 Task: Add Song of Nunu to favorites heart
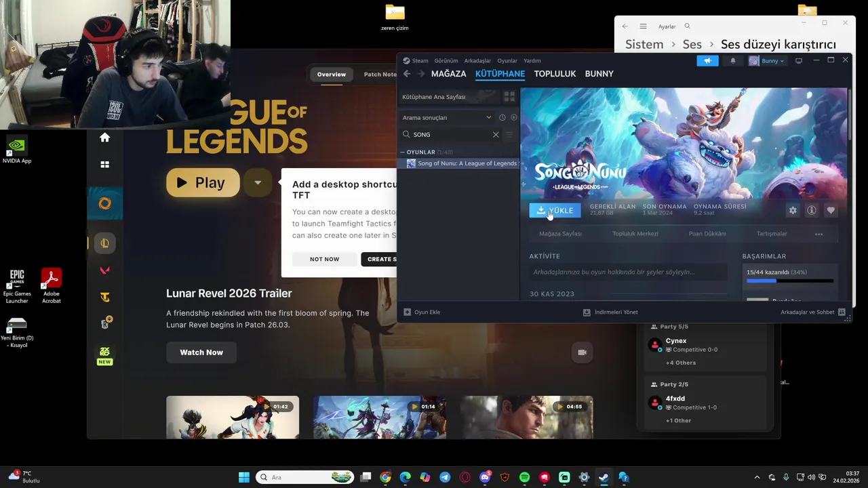[831, 210]
